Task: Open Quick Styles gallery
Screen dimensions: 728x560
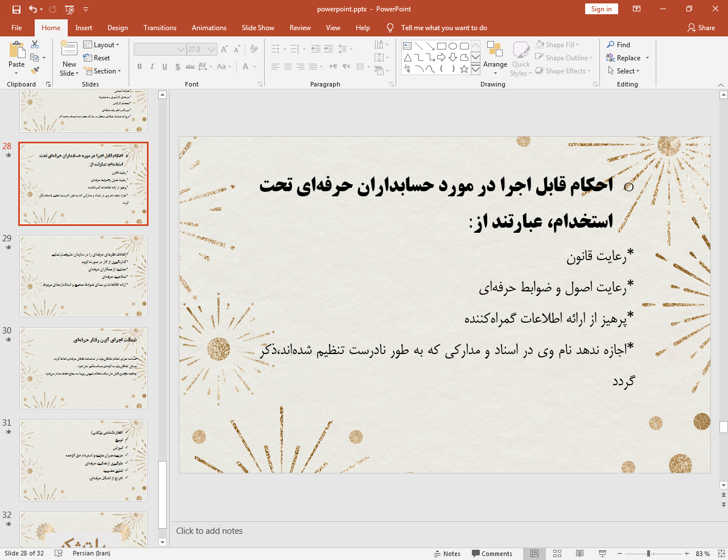Action: coord(521,58)
